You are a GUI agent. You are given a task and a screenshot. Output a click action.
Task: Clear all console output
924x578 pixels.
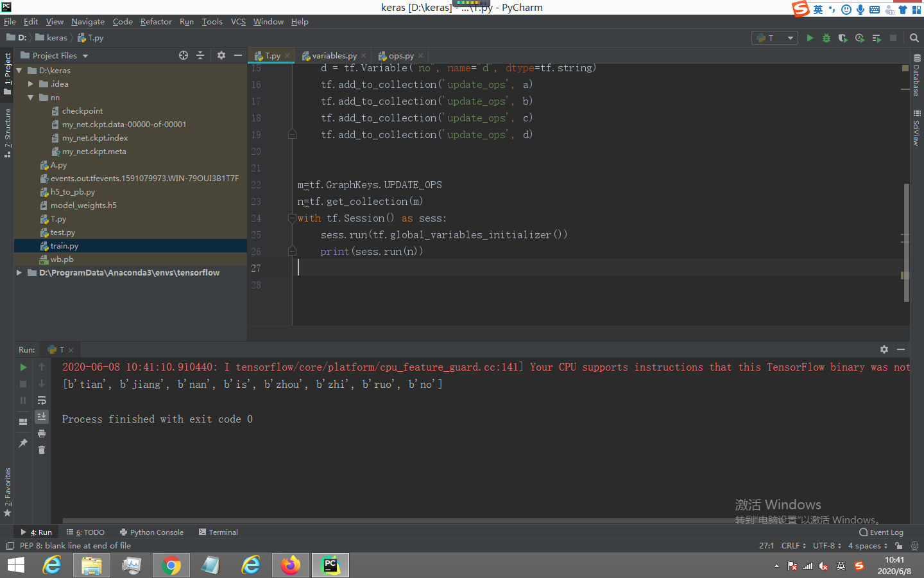tap(42, 450)
